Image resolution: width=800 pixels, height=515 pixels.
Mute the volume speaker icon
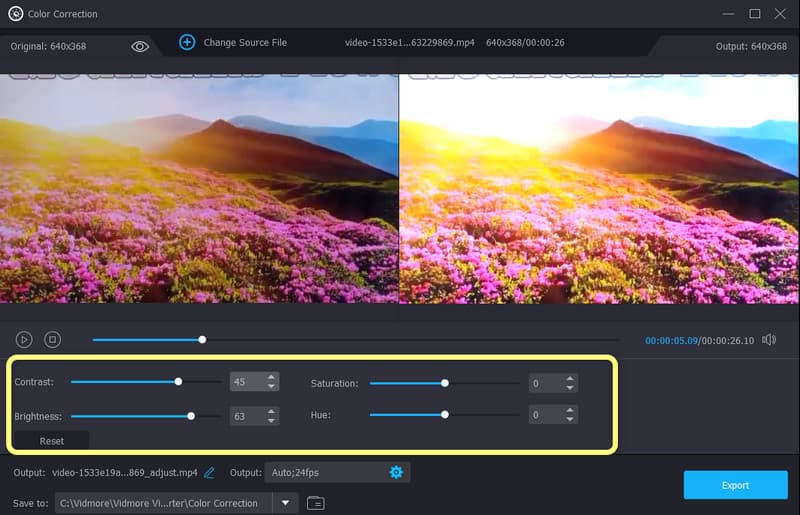pos(768,340)
